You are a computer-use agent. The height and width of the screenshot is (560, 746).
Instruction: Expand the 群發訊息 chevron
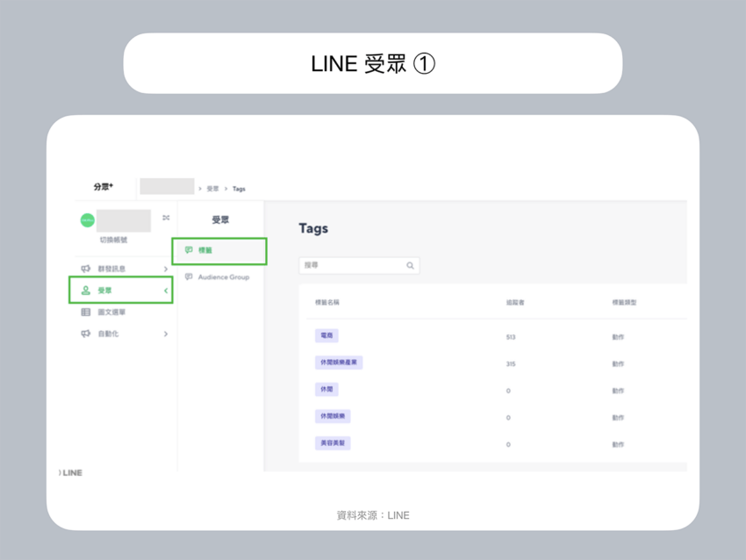pos(166,269)
